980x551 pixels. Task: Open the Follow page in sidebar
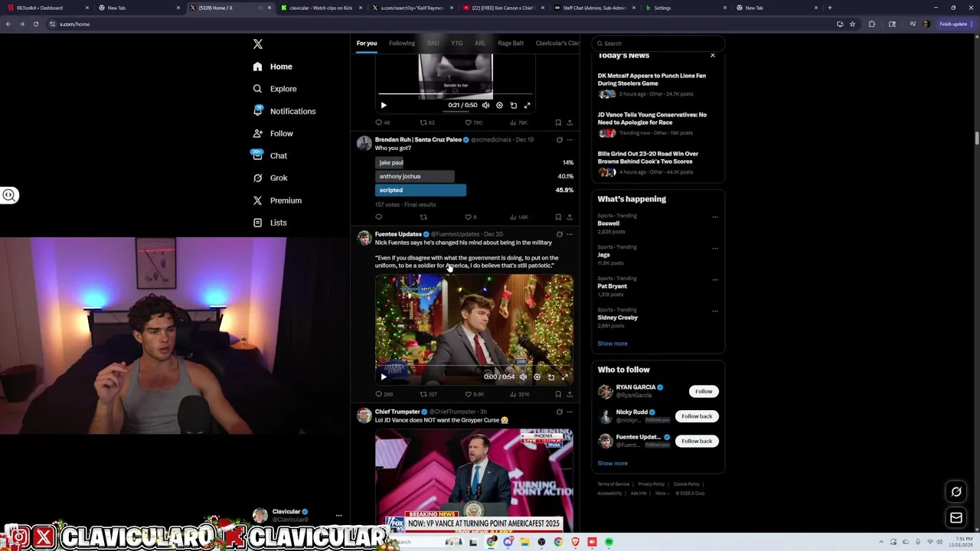pyautogui.click(x=273, y=133)
